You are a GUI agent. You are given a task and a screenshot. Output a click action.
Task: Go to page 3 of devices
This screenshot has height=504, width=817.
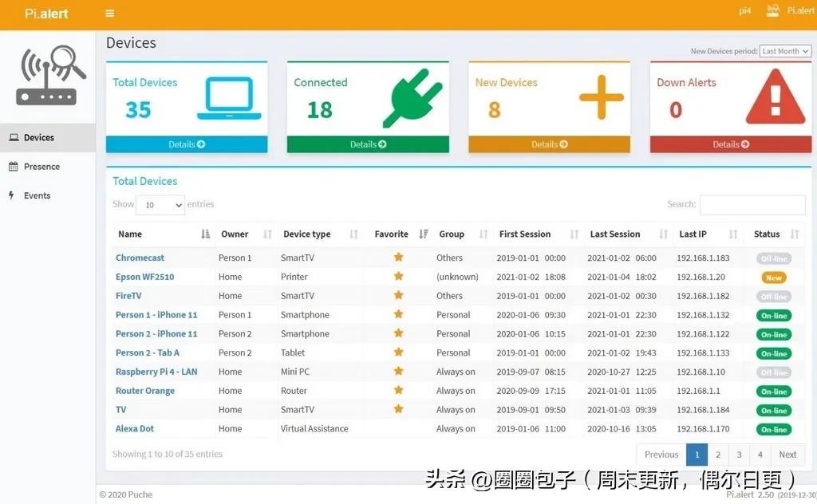(x=739, y=455)
